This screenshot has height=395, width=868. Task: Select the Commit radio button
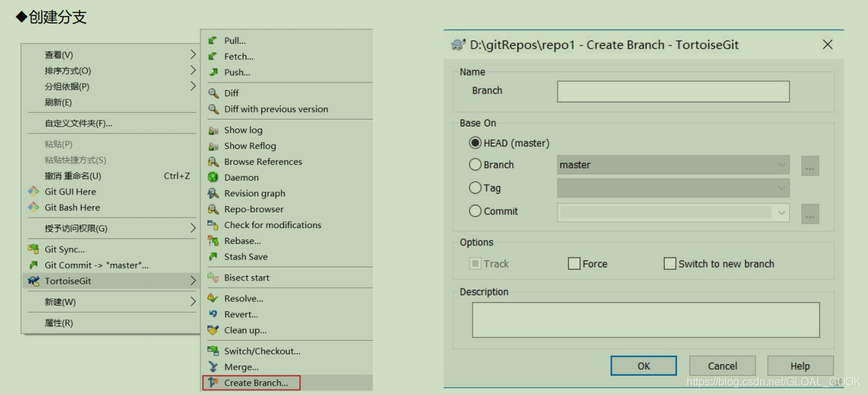[x=475, y=211]
